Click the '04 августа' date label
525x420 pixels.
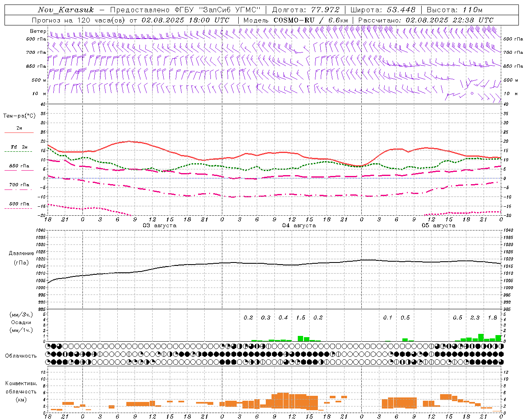tap(299, 226)
